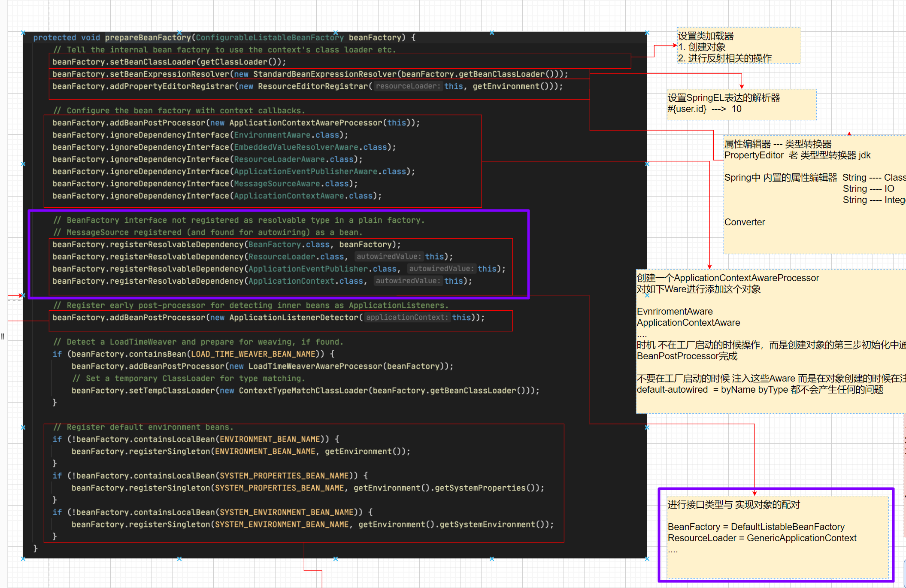Click 'ResourceLoader = GenericApplicationContext' note line
The image size is (906, 588).
tap(762, 538)
